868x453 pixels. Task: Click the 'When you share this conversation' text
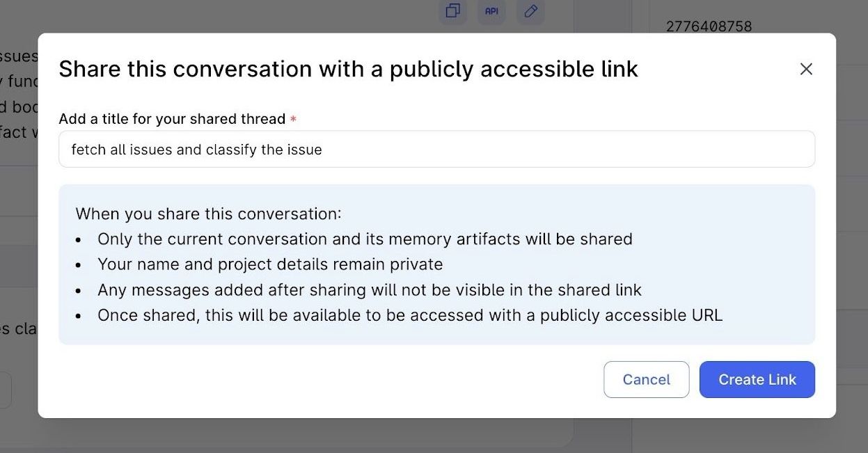tap(208, 213)
